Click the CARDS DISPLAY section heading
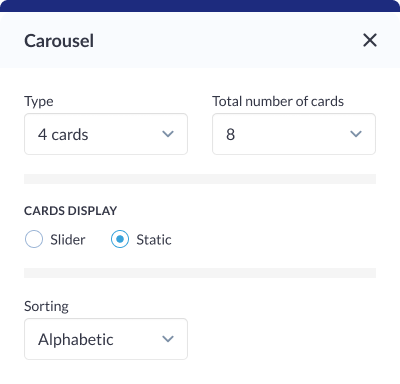Image resolution: width=400 pixels, height=384 pixels. click(x=70, y=211)
